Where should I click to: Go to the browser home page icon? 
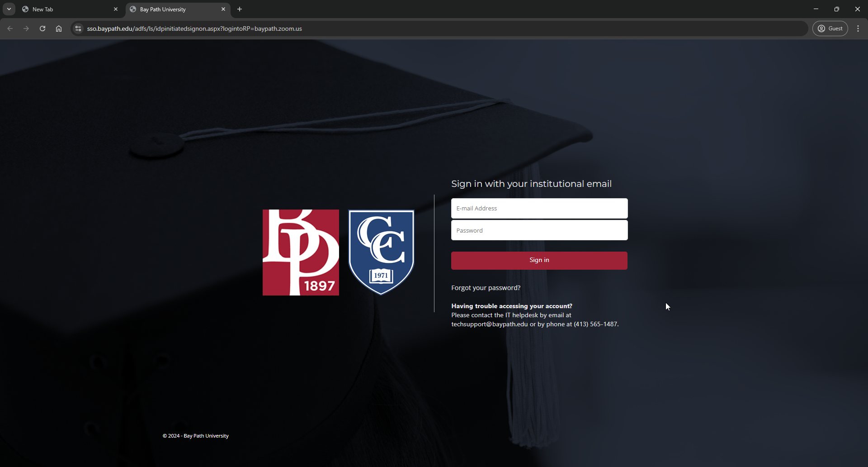coord(59,29)
